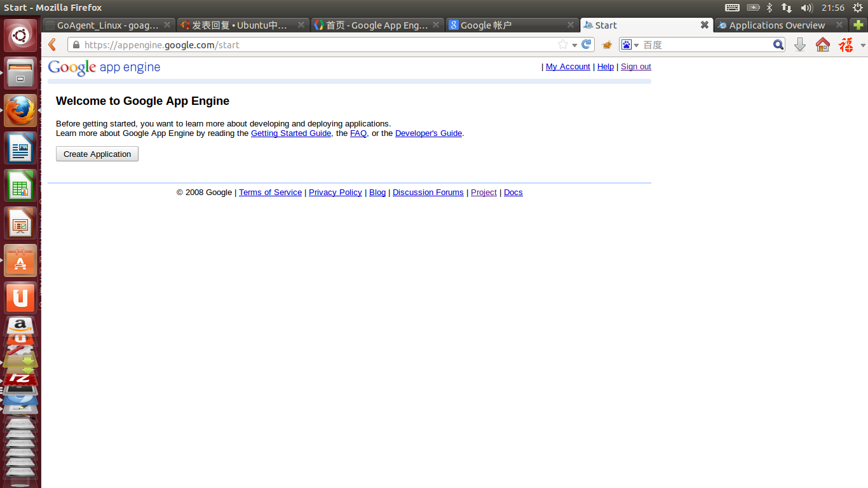Open Terms of Service link
Image resolution: width=868 pixels, height=488 pixels.
point(270,193)
